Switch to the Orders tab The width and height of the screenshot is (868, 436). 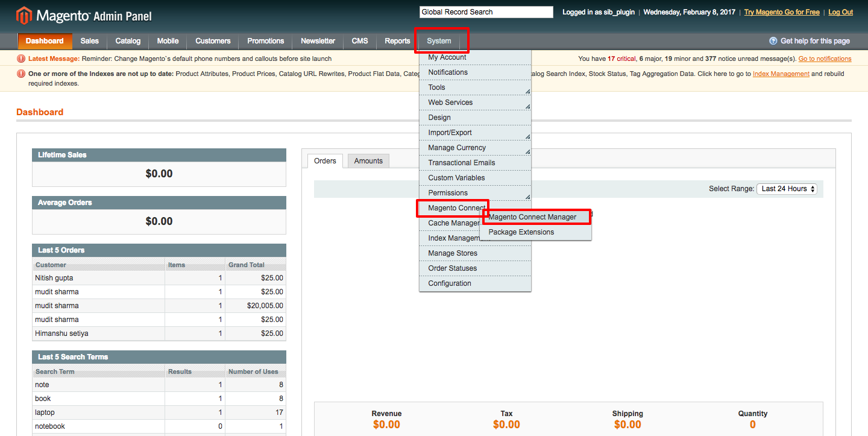pos(325,161)
